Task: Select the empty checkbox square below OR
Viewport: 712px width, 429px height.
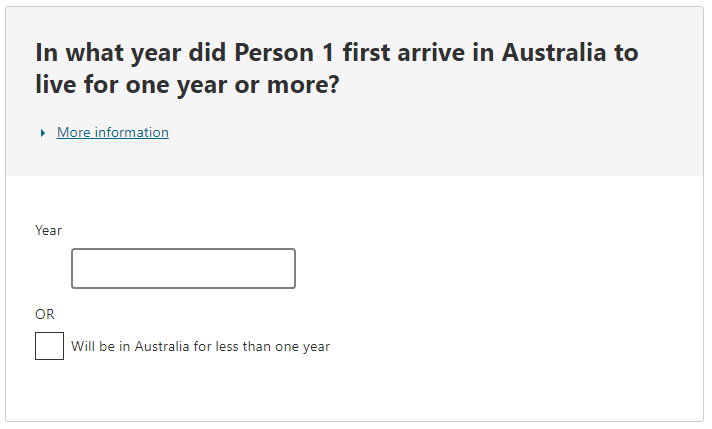Action: (49, 346)
